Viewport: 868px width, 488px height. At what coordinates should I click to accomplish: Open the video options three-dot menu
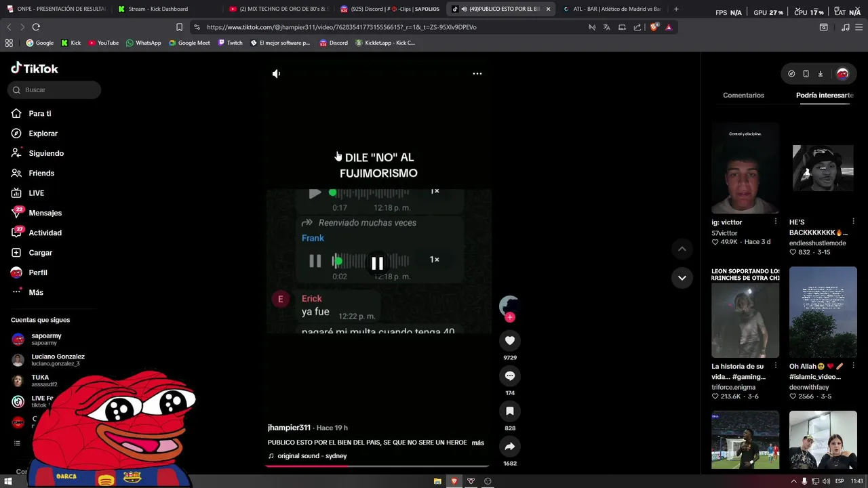[x=477, y=73]
